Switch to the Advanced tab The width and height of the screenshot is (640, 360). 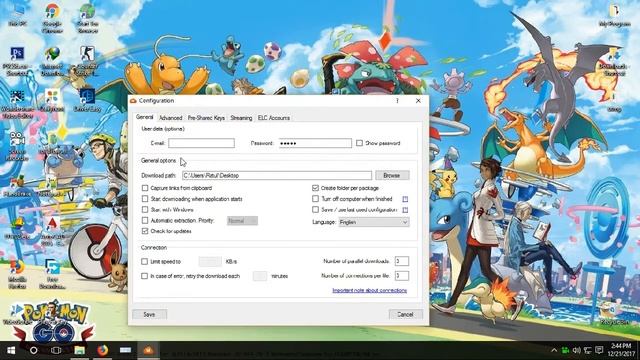171,118
